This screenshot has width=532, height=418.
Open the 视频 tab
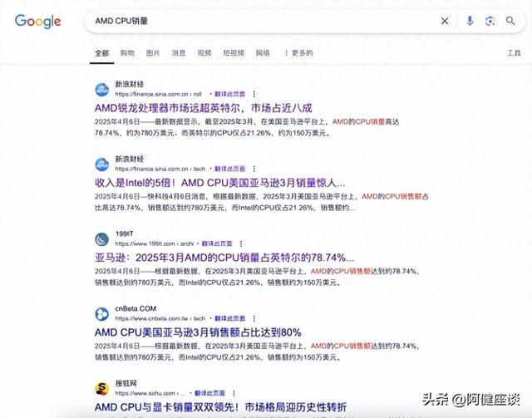click(x=204, y=53)
